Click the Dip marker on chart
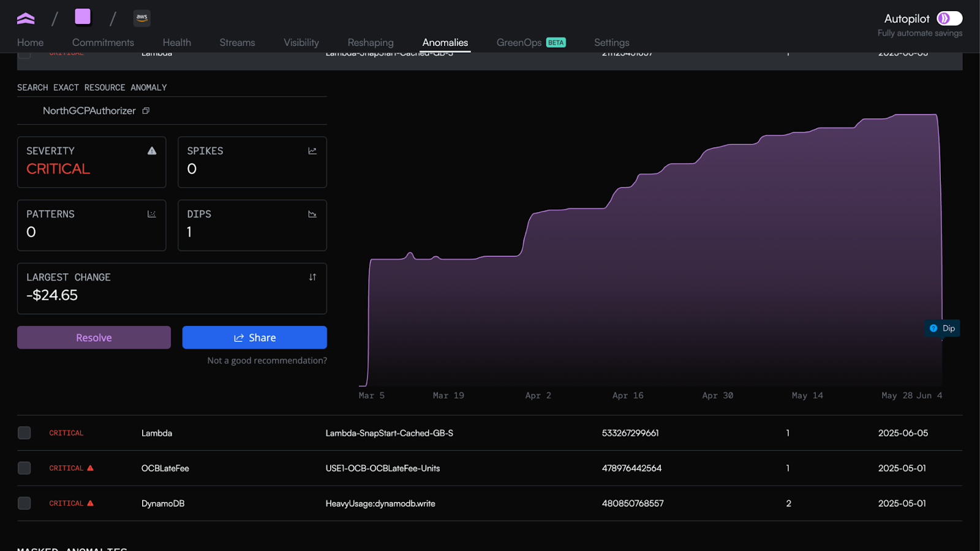This screenshot has height=551, width=980. [x=942, y=329]
